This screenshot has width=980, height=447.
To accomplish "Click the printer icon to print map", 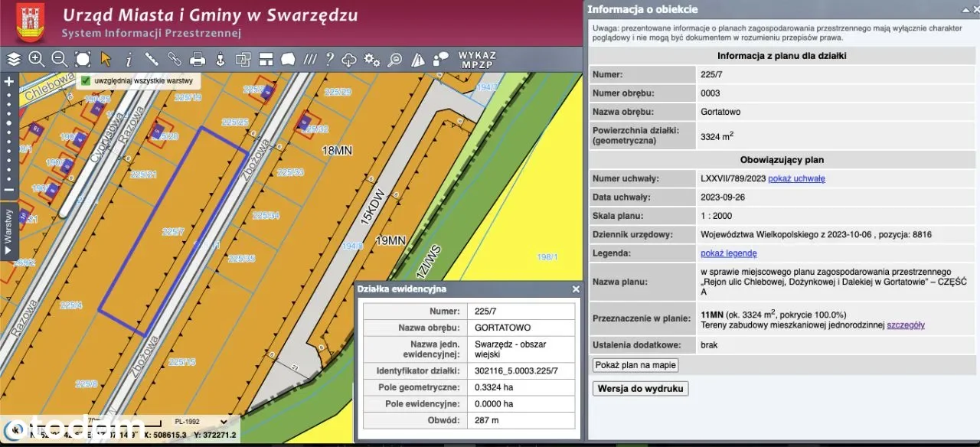I will coord(198,59).
